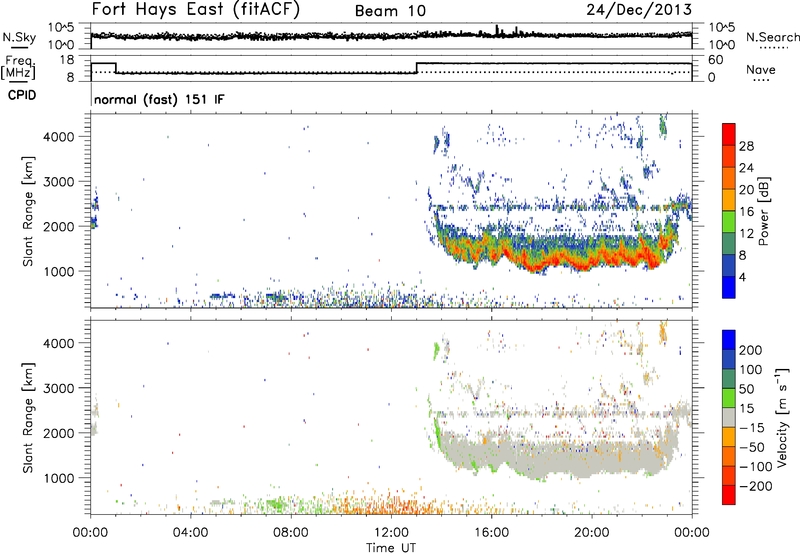Click the 'Nave' legend label
Screen dimensions: 800x554
pyautogui.click(x=760, y=69)
